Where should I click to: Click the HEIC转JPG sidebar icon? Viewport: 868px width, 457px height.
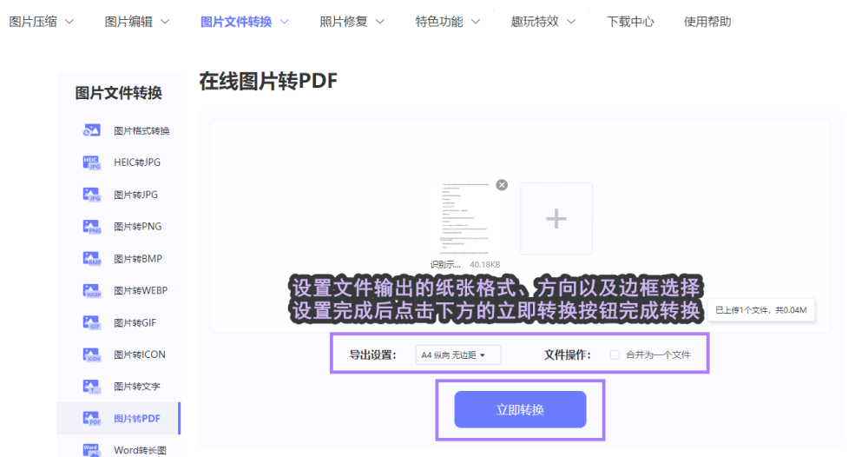91,162
